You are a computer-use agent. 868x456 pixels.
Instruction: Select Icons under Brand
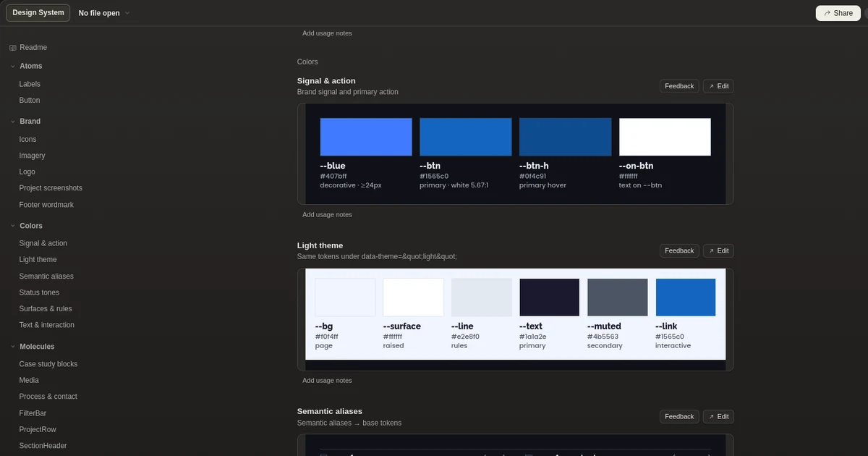(27, 139)
